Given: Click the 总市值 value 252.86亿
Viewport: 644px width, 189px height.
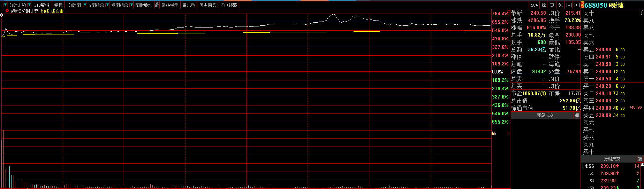Looking at the screenshot, I should point(570,101).
